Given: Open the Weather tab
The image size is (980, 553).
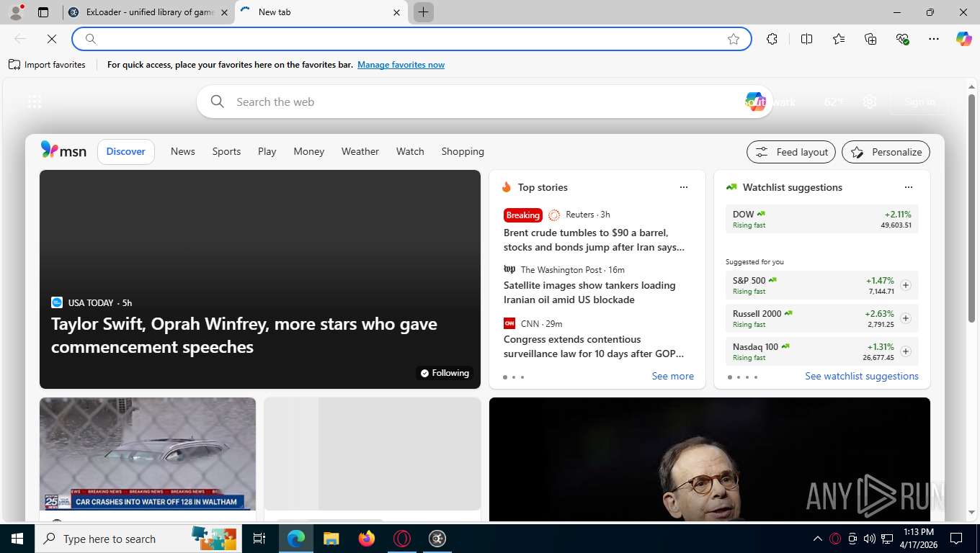Looking at the screenshot, I should pyautogui.click(x=360, y=151).
